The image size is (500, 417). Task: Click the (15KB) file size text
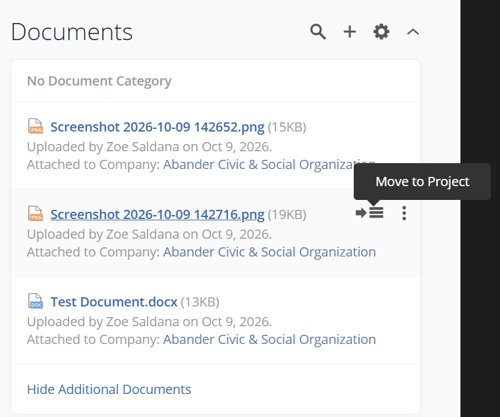(x=287, y=127)
